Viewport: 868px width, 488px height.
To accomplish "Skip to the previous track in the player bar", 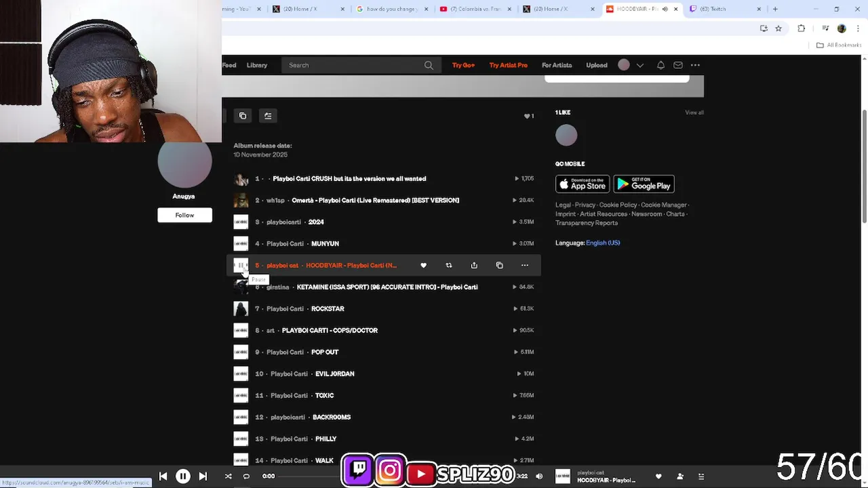I will click(163, 476).
